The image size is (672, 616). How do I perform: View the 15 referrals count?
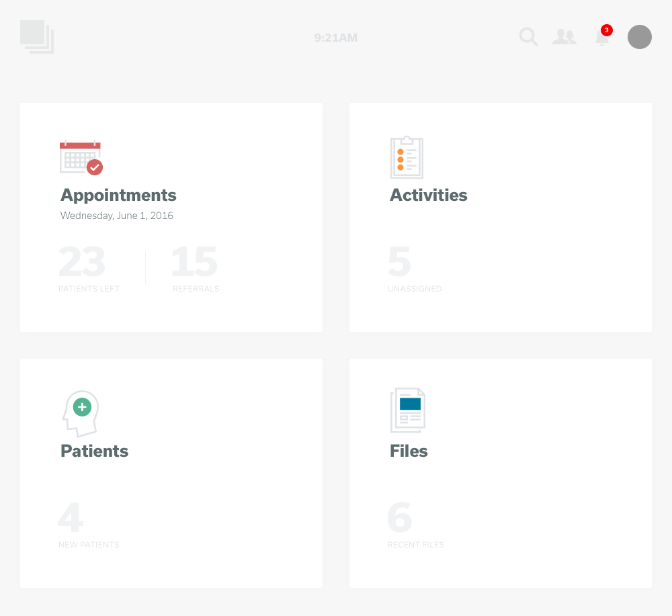[x=194, y=263]
